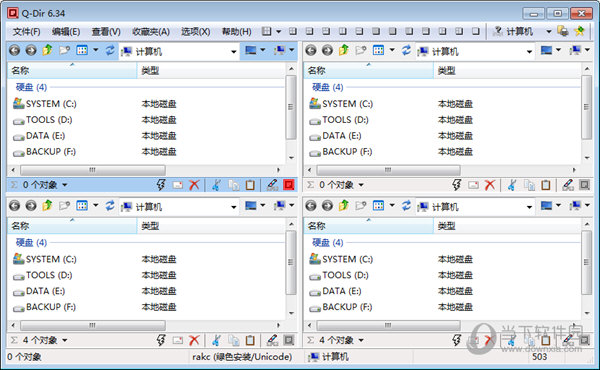Collapse the 硬盘 (4) group in bottom-right pane
600x370 pixels.
tap(328, 243)
